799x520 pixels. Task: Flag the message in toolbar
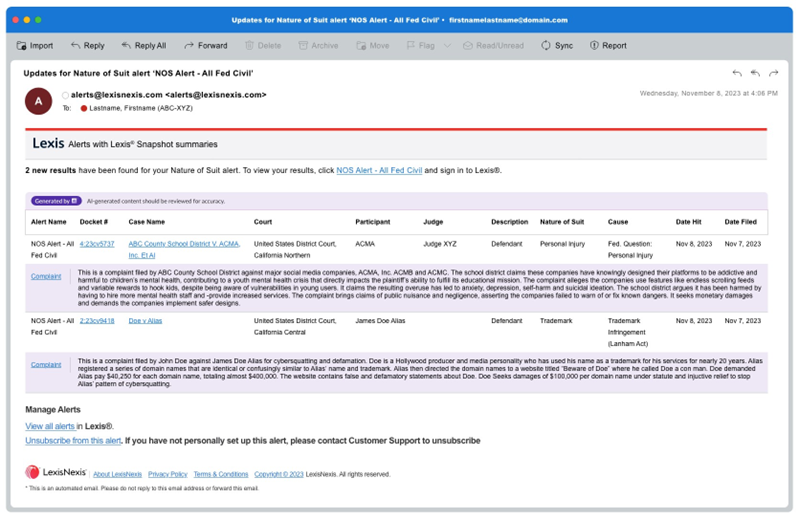point(420,45)
